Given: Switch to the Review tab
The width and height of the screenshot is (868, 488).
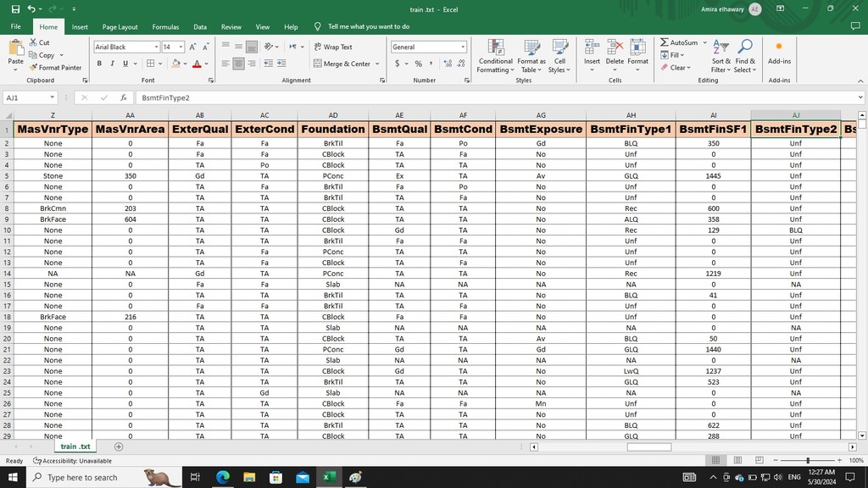Looking at the screenshot, I should tap(231, 26).
